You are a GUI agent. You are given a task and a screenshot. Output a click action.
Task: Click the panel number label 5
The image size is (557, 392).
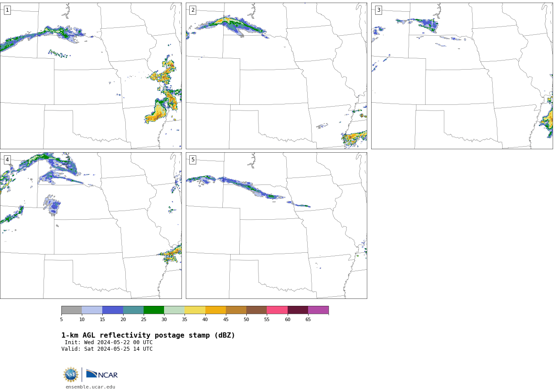click(x=193, y=160)
